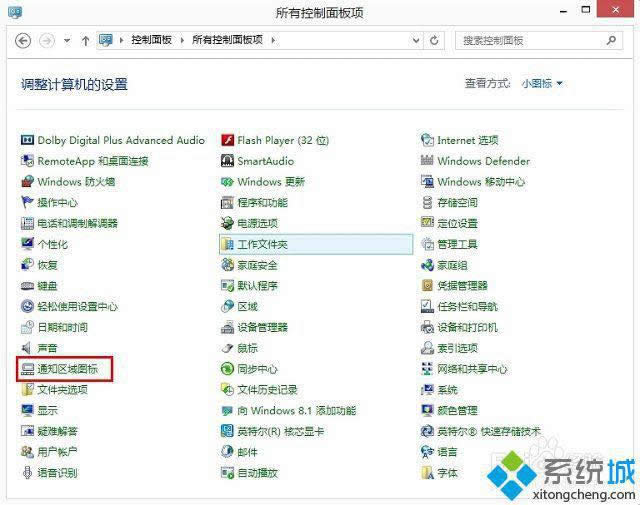Open the 个性化 icon
This screenshot has height=505, width=640.
tap(27, 244)
